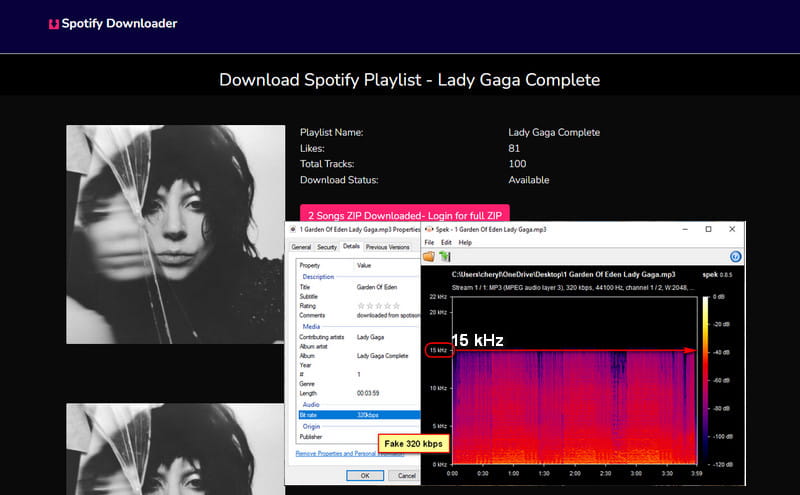Screen dimensions: 800x495
Task: Select the Bit rate row in Properties
Action: pyautogui.click(x=359, y=415)
